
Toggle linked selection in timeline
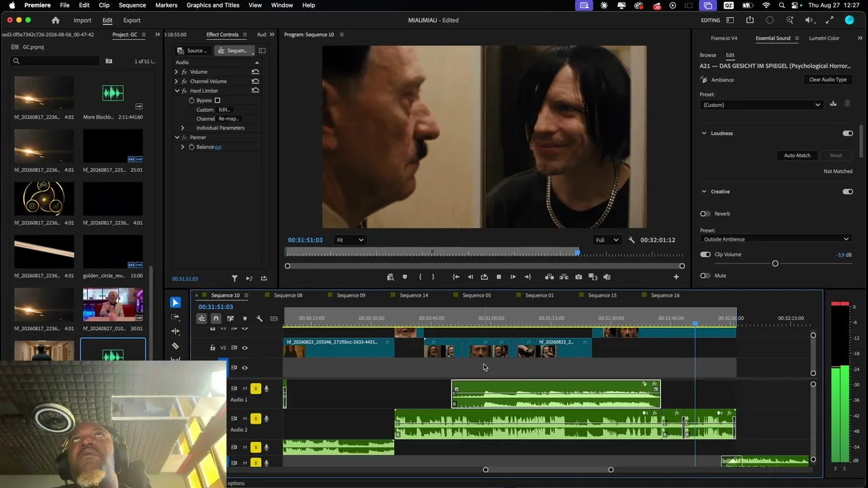click(x=231, y=319)
